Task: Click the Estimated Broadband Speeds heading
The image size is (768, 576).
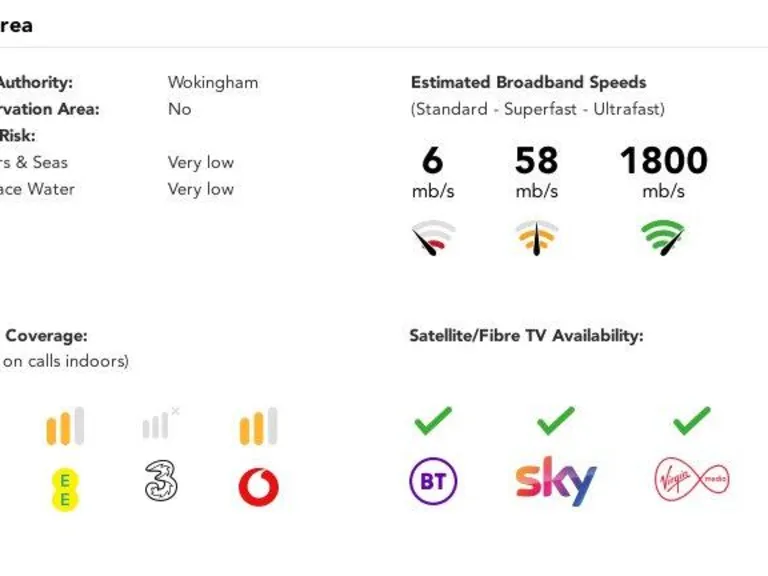Action: click(x=528, y=83)
